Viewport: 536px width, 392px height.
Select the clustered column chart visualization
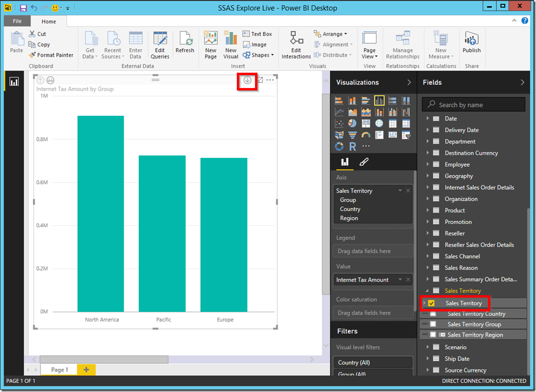click(x=379, y=101)
